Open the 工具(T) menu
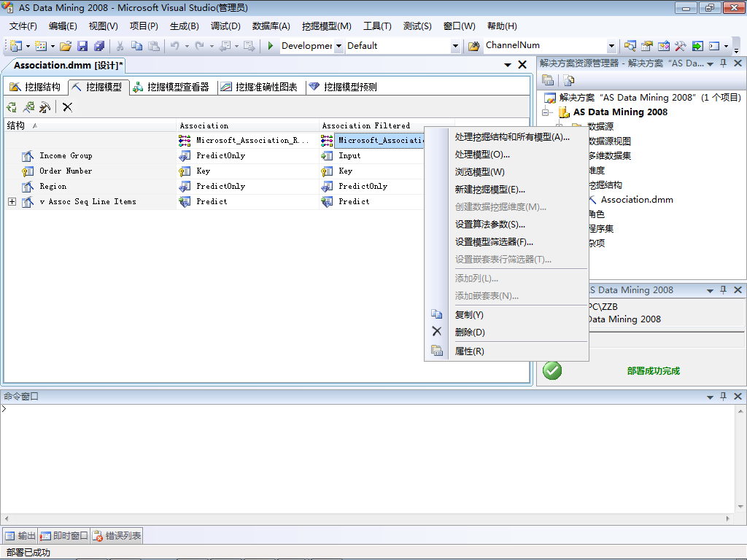 [x=377, y=26]
